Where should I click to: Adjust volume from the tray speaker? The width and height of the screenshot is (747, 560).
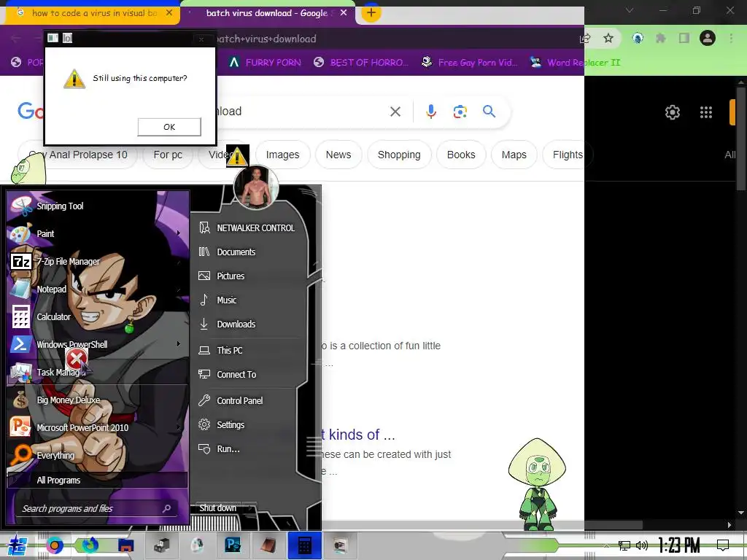coord(642,545)
